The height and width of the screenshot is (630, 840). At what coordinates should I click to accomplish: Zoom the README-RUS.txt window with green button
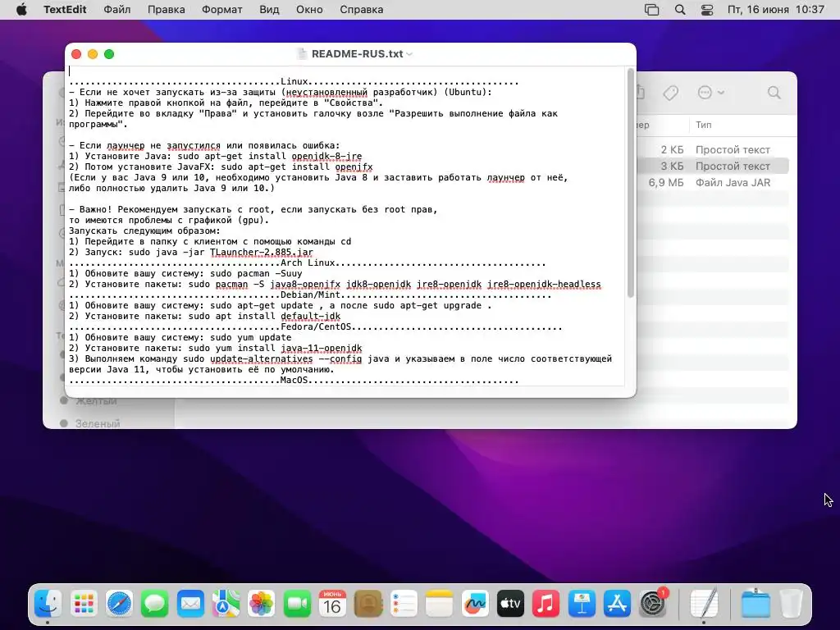(109, 54)
